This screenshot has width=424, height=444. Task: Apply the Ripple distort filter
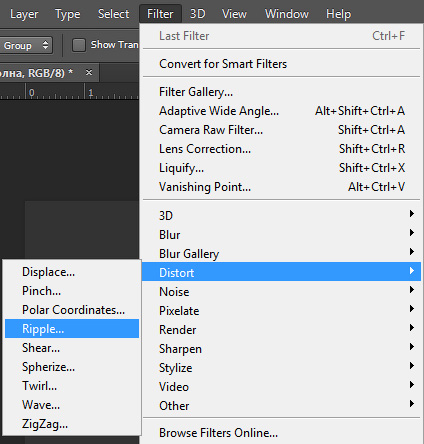click(72, 329)
